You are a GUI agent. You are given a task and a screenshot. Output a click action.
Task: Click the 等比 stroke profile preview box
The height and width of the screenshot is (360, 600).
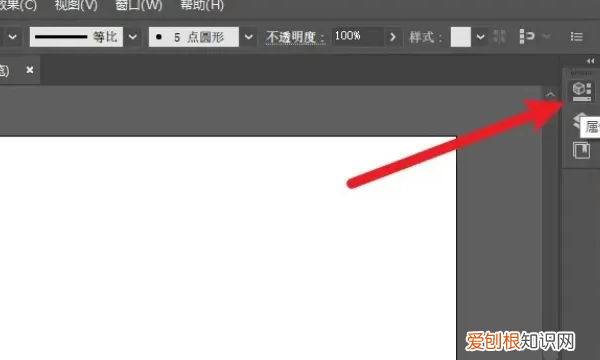pos(77,37)
